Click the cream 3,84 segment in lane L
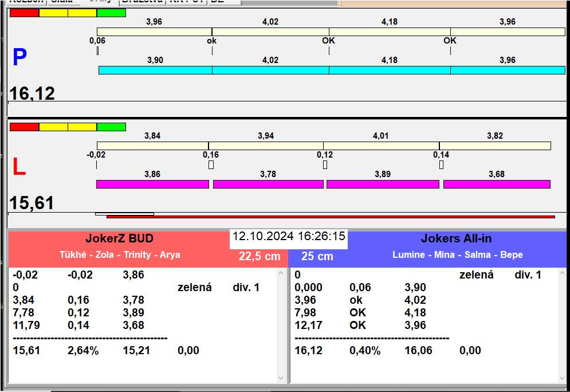Viewport: 570px width, 392px height. pyautogui.click(x=153, y=146)
